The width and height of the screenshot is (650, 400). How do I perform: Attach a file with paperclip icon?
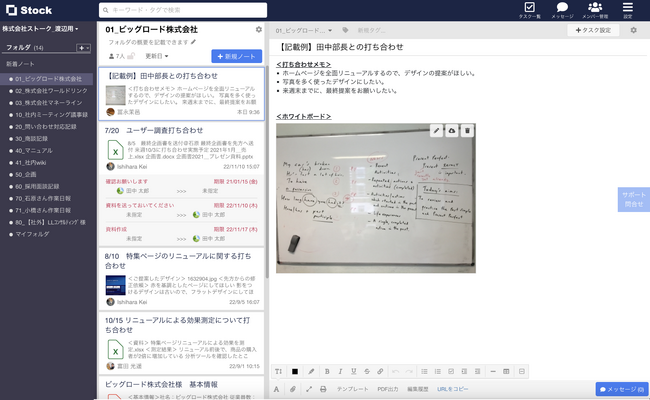tap(293, 389)
